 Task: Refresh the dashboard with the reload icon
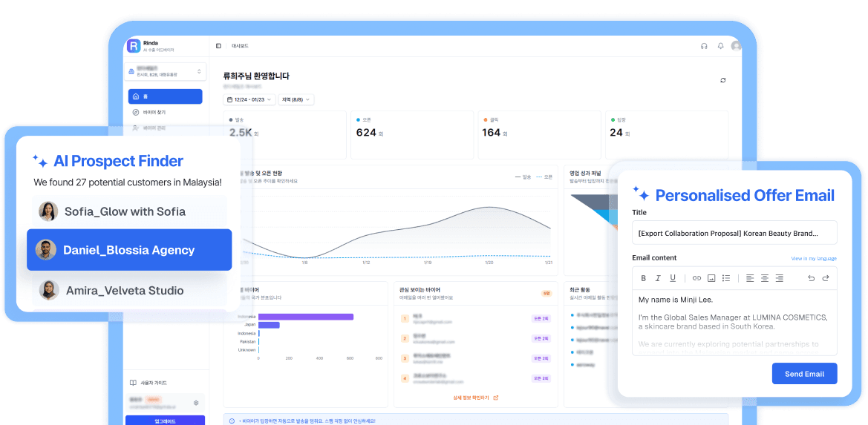[723, 80]
